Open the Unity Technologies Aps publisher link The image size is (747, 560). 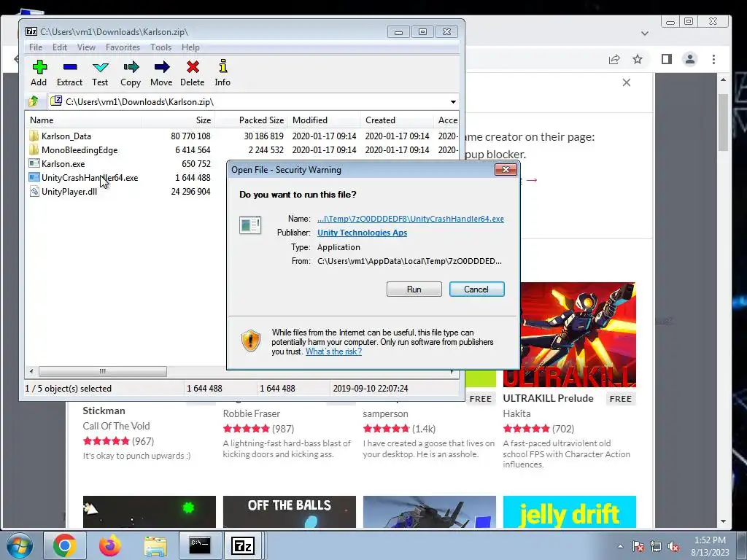pyautogui.click(x=362, y=233)
